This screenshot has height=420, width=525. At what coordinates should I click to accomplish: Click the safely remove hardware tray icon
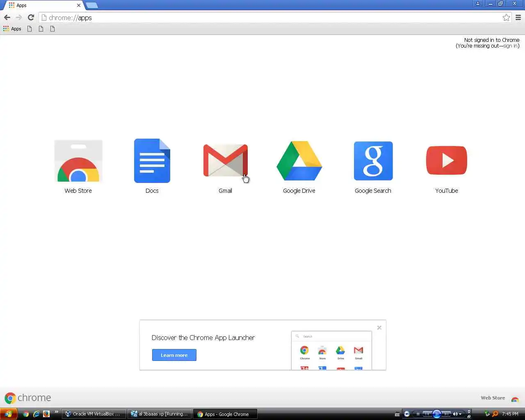pyautogui.click(x=487, y=414)
